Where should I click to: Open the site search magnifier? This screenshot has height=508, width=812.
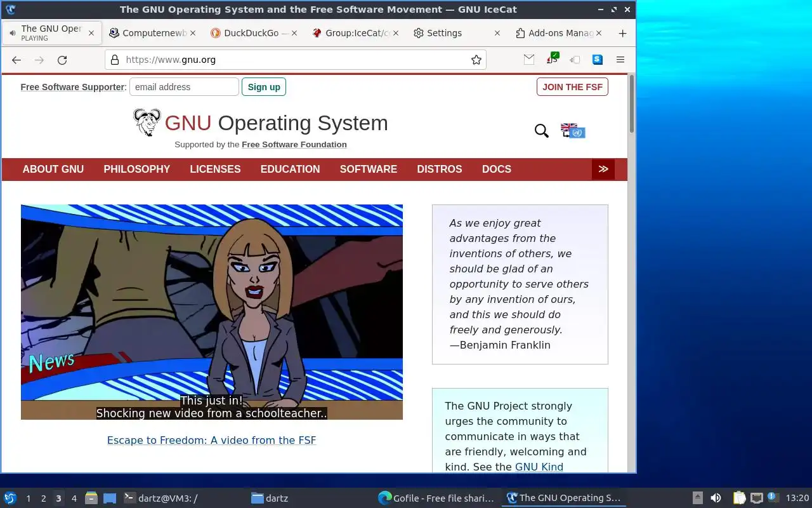pyautogui.click(x=541, y=131)
